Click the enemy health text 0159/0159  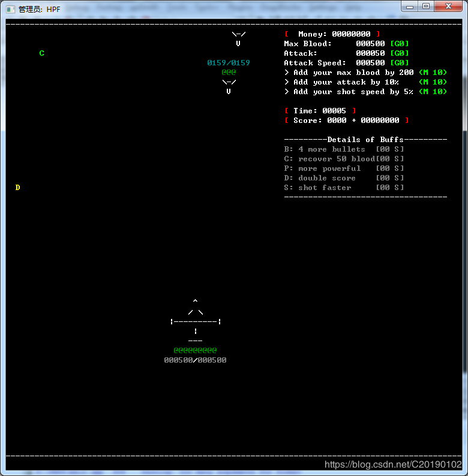coord(229,63)
